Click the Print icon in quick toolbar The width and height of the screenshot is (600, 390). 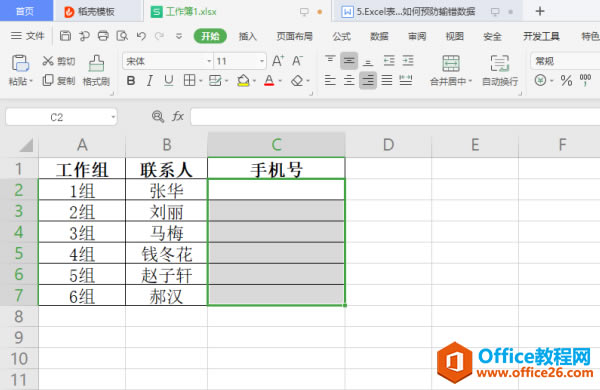click(103, 36)
